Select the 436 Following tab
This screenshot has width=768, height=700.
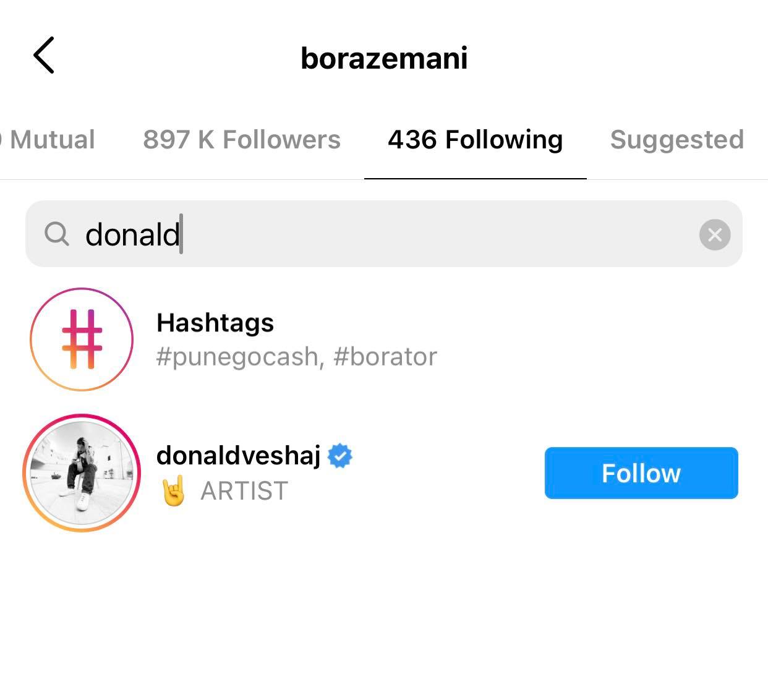pos(476,140)
